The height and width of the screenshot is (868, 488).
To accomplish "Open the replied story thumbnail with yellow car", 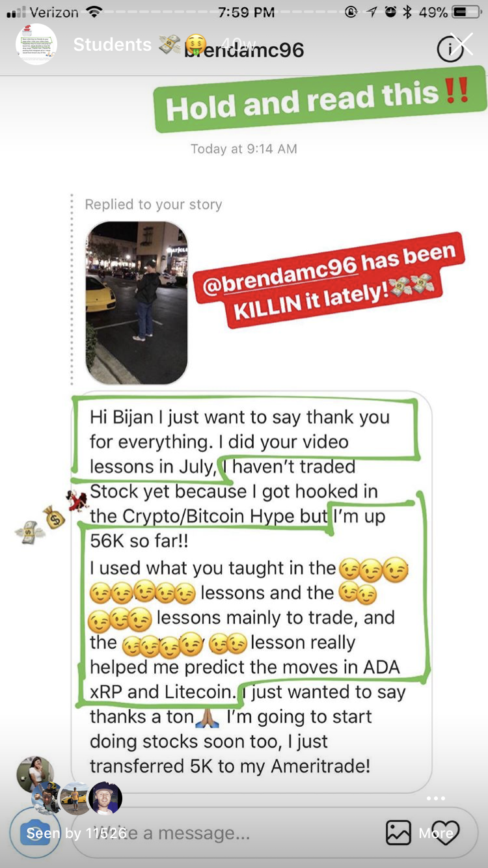I will tap(137, 302).
